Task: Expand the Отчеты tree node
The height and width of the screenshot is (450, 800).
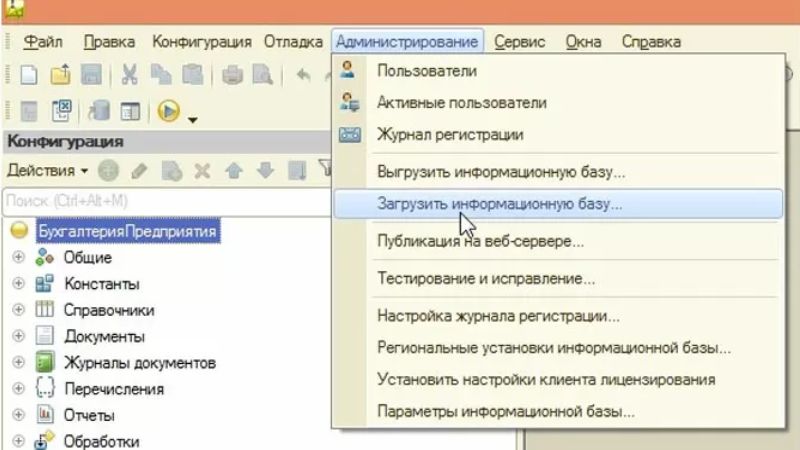Action: point(18,415)
